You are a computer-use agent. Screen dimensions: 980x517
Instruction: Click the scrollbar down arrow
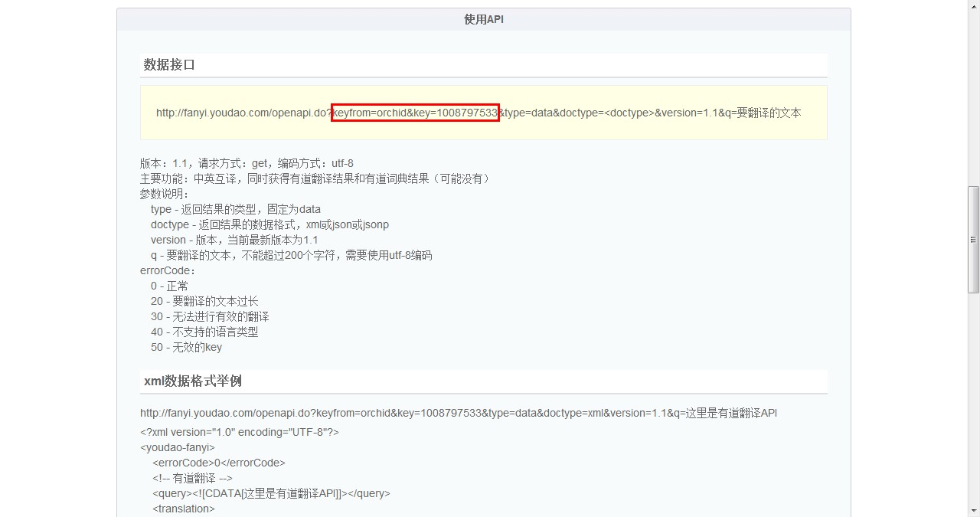click(x=973, y=510)
